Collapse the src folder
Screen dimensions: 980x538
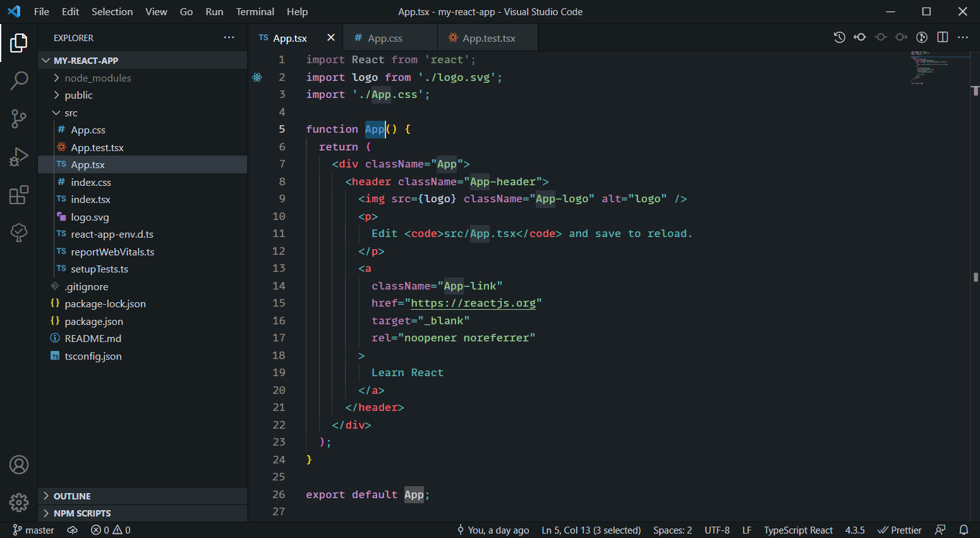tap(143, 113)
